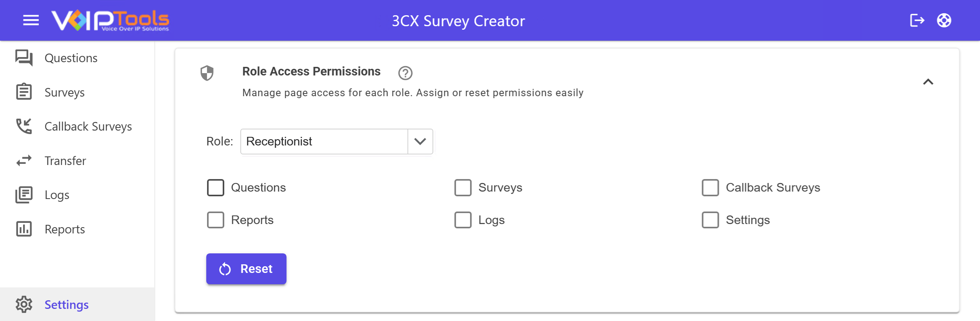The width and height of the screenshot is (980, 321).
Task: Open the Role dropdown arrow
Action: (420, 142)
